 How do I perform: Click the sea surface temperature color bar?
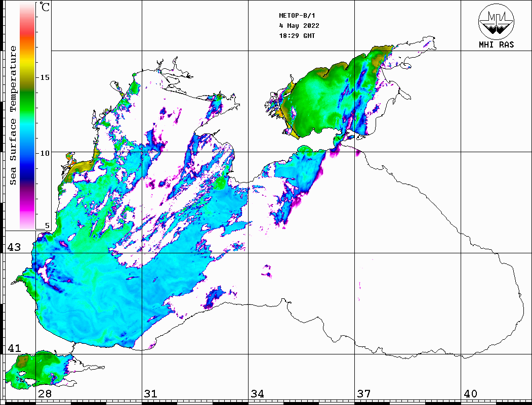[x=27, y=116]
